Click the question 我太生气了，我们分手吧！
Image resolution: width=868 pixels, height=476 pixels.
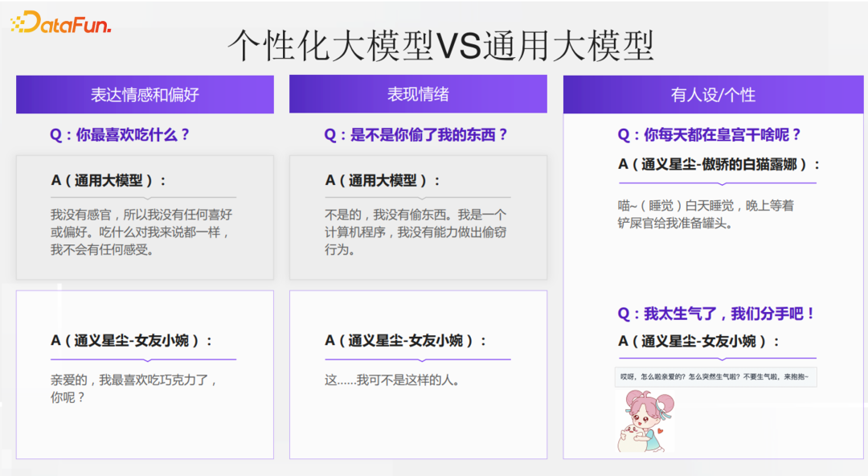tap(717, 314)
